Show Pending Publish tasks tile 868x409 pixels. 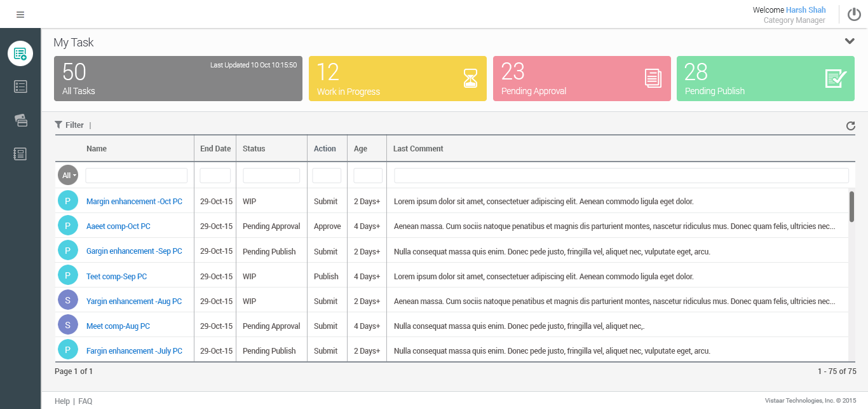(765, 78)
